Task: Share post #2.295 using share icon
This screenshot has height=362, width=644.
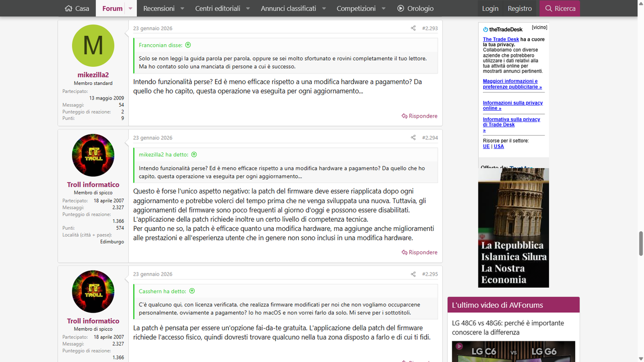Action: (x=413, y=275)
